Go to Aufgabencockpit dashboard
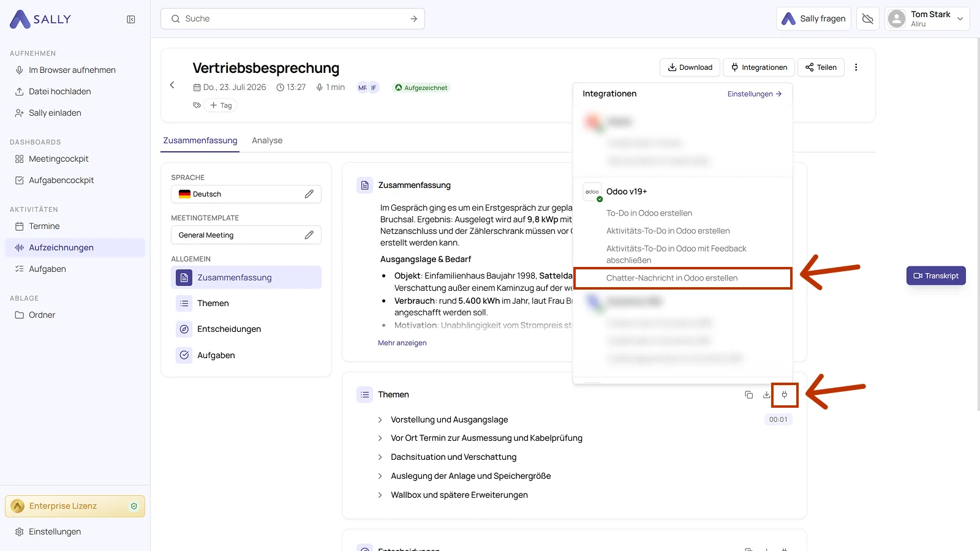The width and height of the screenshot is (980, 551). (75, 181)
